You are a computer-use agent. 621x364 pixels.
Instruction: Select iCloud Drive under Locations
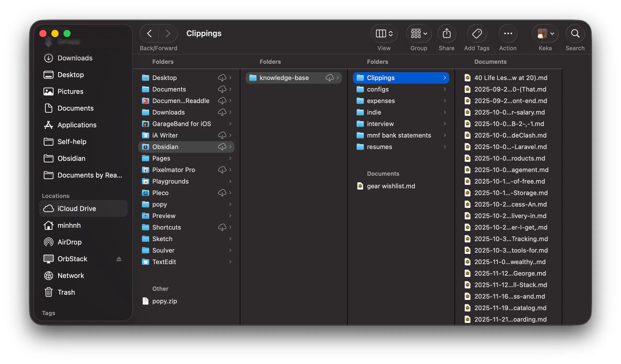tap(76, 208)
